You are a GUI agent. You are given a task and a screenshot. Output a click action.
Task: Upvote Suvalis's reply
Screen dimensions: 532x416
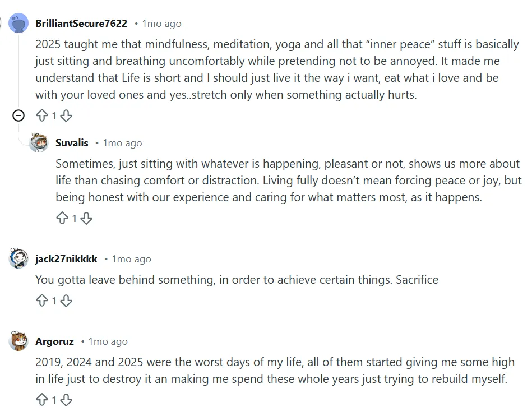pyautogui.click(x=62, y=219)
